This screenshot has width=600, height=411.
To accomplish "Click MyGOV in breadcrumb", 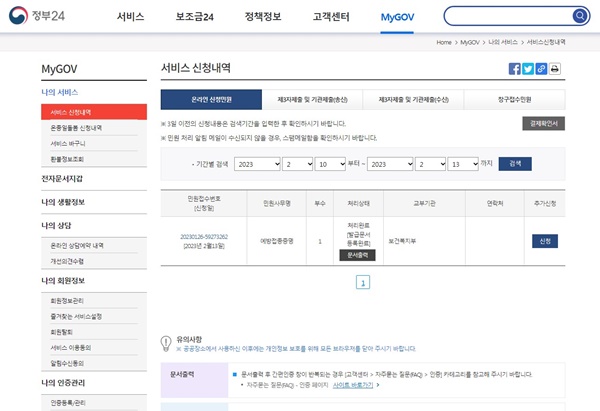I will point(470,42).
